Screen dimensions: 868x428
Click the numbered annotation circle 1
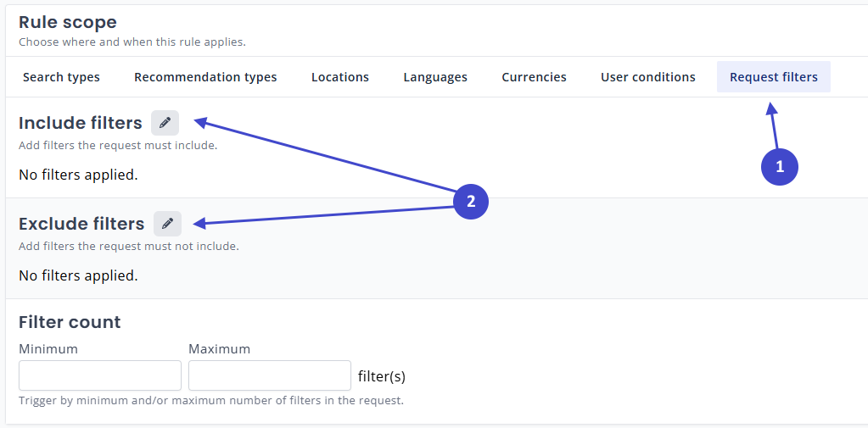[x=780, y=166]
